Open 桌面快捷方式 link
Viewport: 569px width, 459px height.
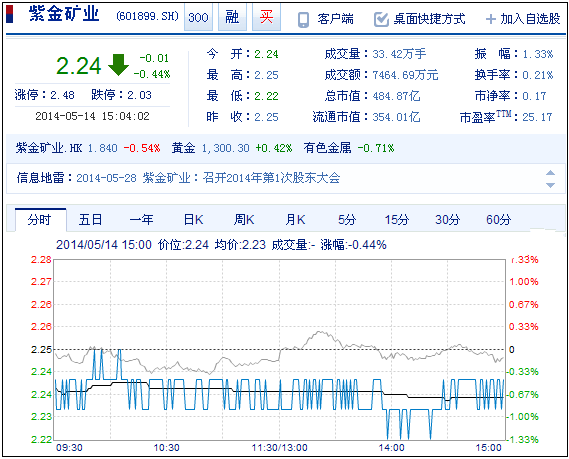(x=429, y=19)
